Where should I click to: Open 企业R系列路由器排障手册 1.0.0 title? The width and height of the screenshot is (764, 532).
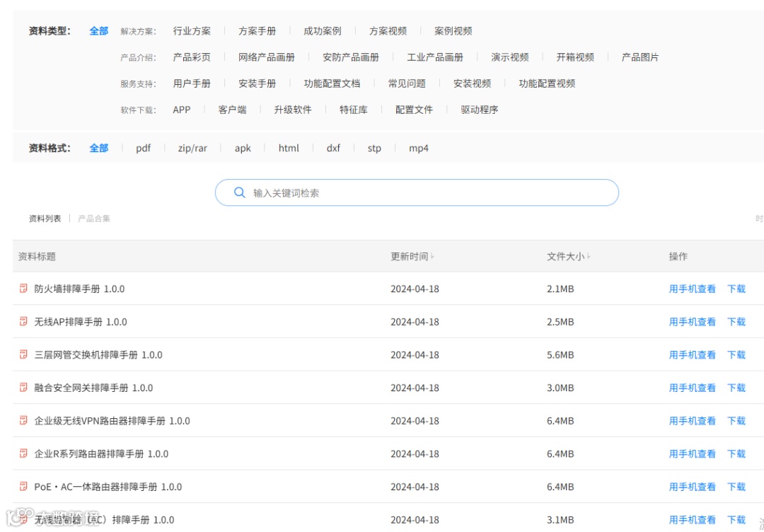click(101, 454)
